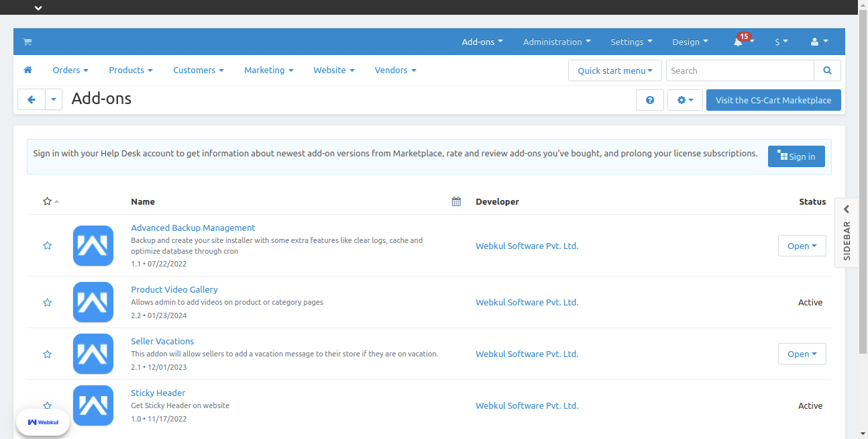The width and height of the screenshot is (868, 439).
Task: Go to the home dashboard icon
Action: [x=28, y=70]
